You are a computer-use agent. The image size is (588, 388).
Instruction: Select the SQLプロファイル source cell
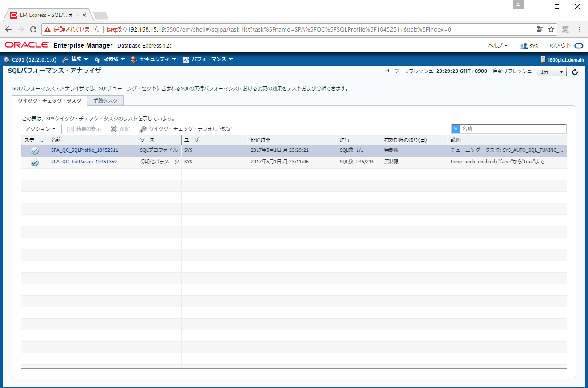(x=159, y=150)
